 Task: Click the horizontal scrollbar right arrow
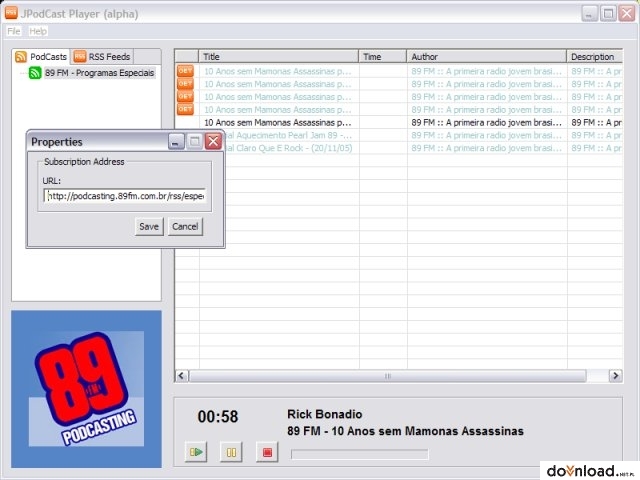tap(616, 376)
